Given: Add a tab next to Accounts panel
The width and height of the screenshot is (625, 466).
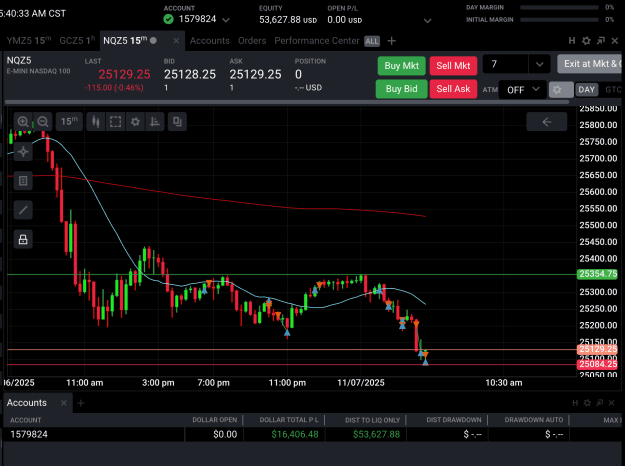Looking at the screenshot, I should click(81, 403).
